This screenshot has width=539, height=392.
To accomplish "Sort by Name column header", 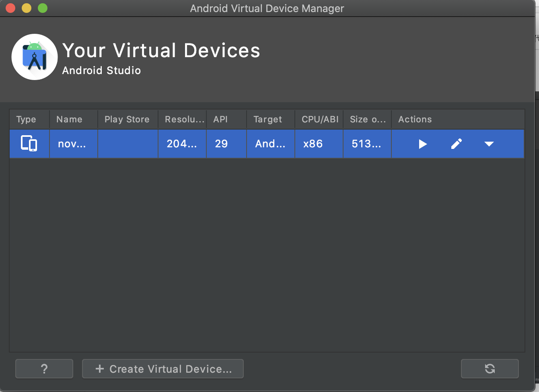I will coord(74,120).
